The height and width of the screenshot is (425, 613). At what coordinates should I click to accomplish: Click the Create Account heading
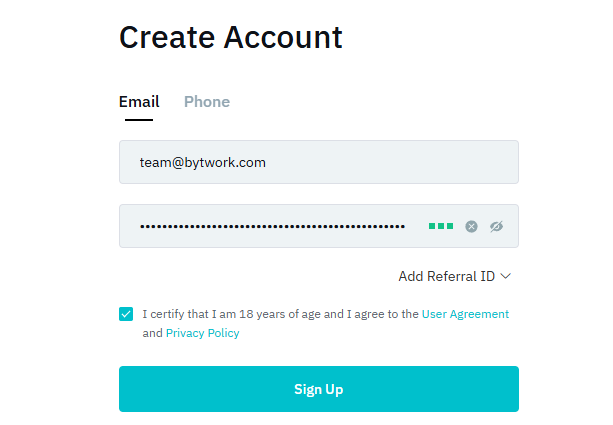pyautogui.click(x=231, y=38)
